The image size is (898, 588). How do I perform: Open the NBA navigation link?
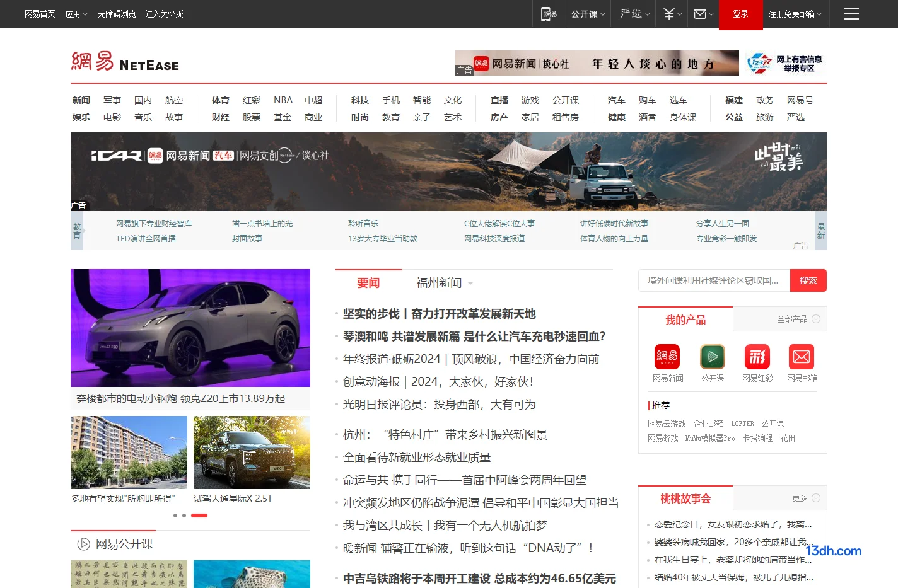283,100
